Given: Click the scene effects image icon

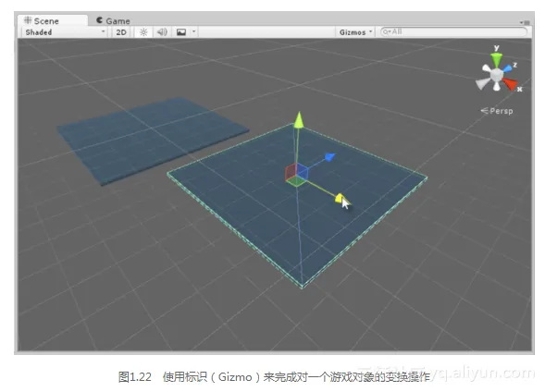Looking at the screenshot, I should pyautogui.click(x=181, y=32).
